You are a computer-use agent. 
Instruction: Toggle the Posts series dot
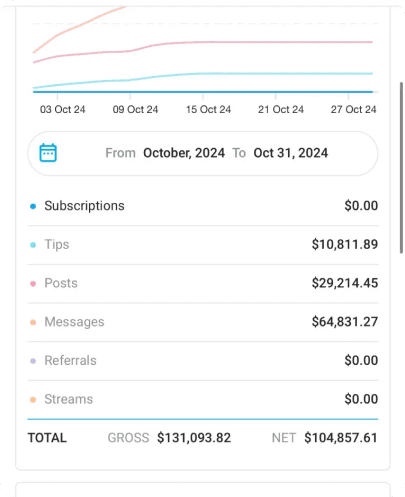coord(33,284)
